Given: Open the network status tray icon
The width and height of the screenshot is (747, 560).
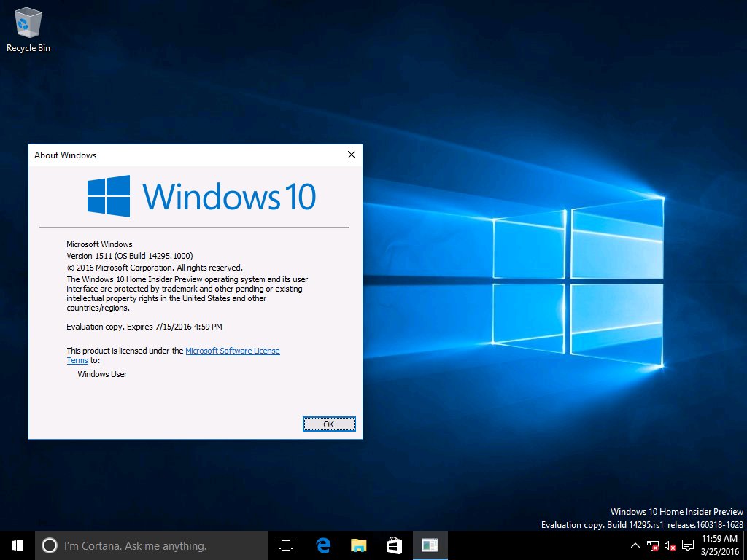Looking at the screenshot, I should 653,545.
